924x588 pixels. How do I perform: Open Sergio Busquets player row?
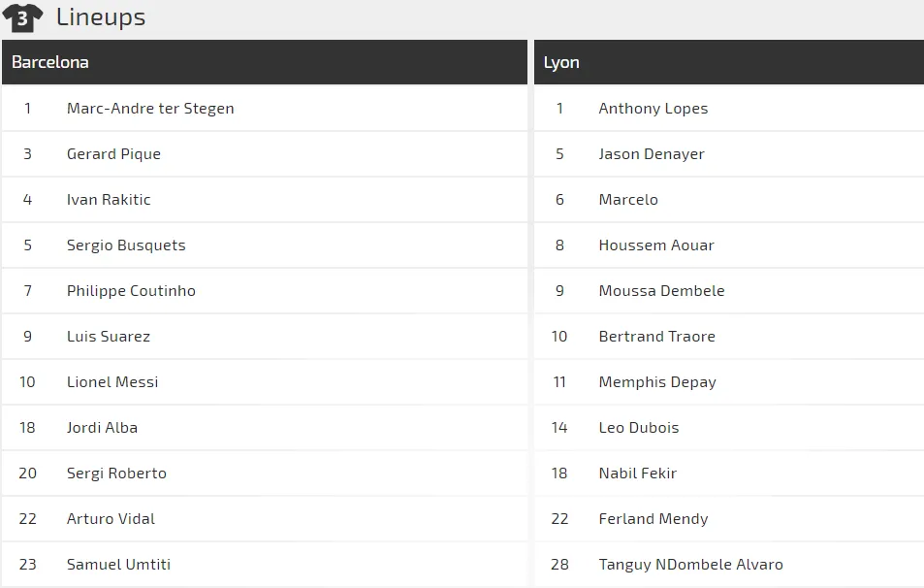click(126, 245)
